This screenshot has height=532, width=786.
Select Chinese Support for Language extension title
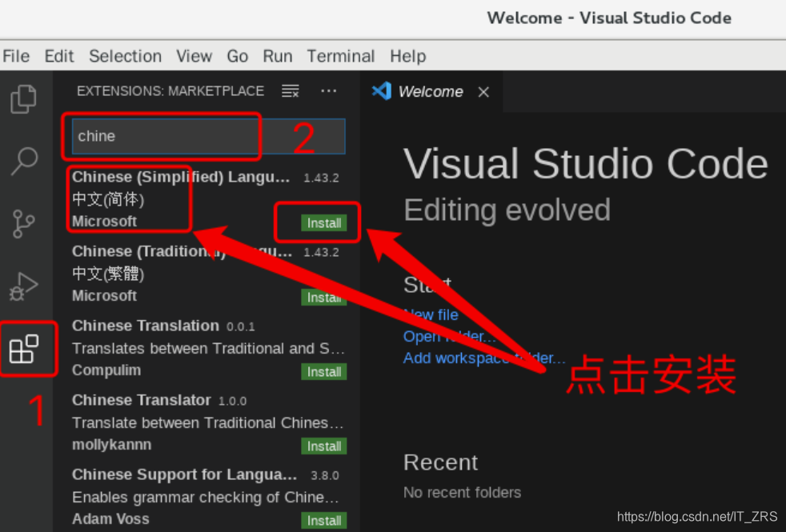tap(184, 474)
